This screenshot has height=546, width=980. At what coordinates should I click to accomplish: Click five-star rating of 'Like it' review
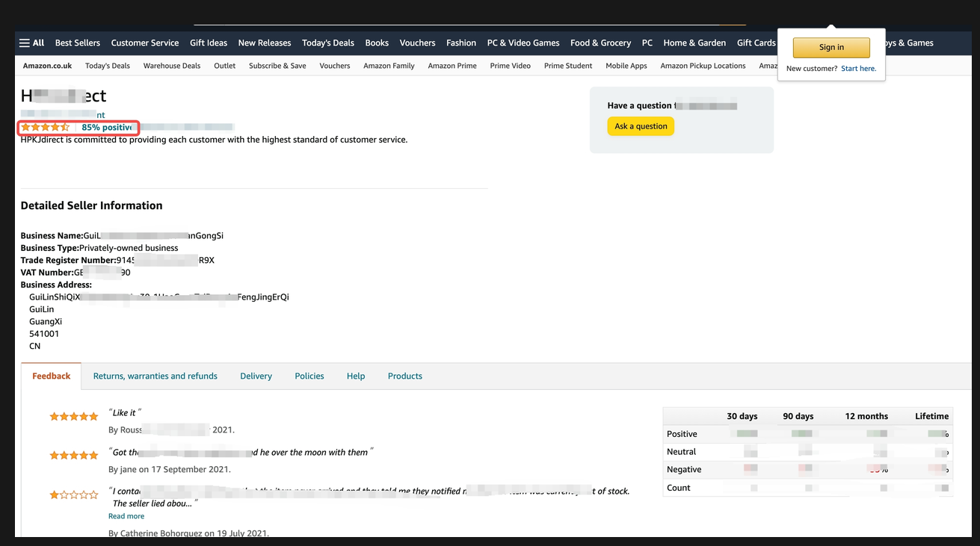point(73,416)
